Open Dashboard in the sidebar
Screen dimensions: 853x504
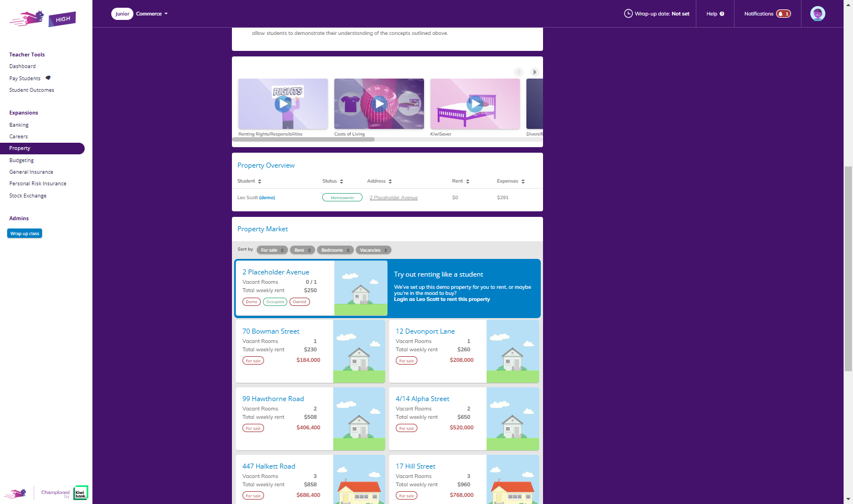tap(23, 66)
